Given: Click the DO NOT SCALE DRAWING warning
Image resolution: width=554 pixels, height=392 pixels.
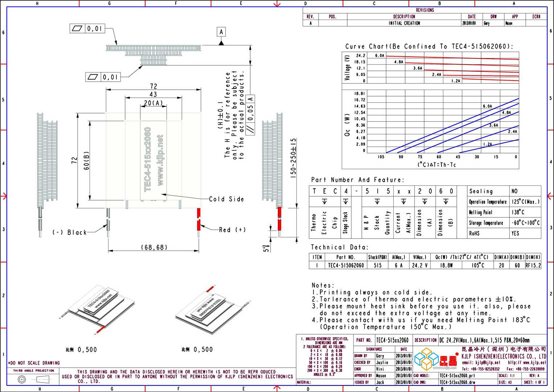Looking at the screenshot, I should pyautogui.click(x=34, y=363).
